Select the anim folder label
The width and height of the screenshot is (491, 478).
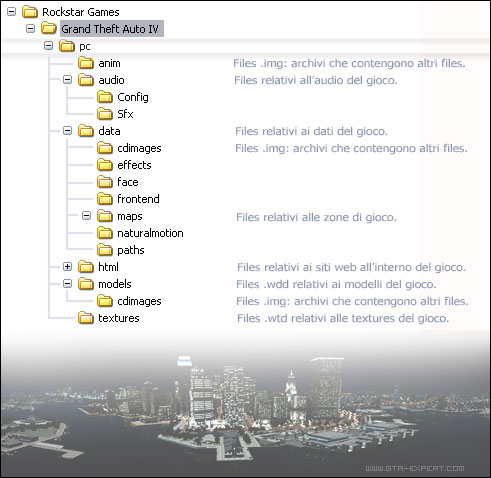click(x=109, y=63)
